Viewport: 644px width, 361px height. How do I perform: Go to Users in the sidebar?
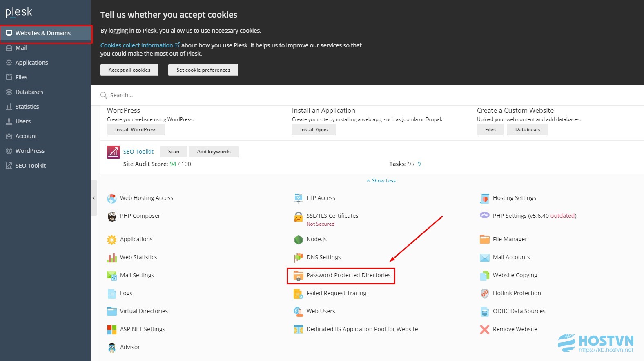[45, 121]
